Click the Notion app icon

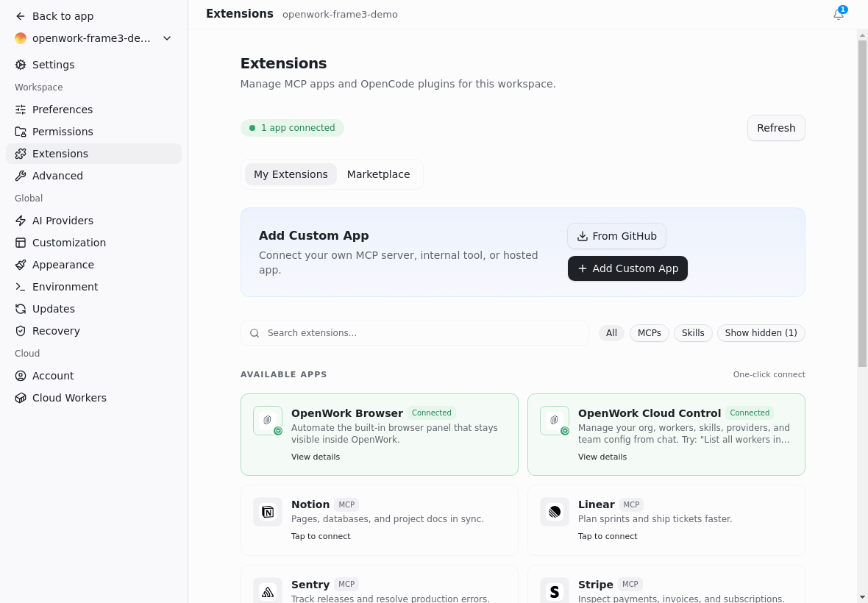[x=268, y=512]
